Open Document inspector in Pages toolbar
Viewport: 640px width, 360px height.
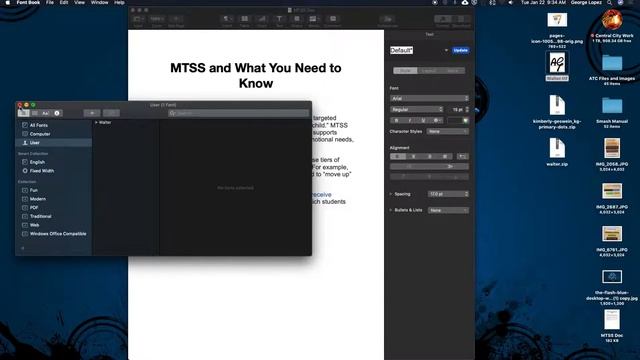[461, 20]
